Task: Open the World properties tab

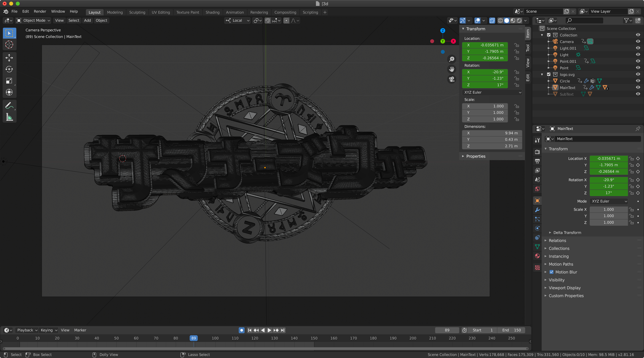Action: click(x=537, y=189)
